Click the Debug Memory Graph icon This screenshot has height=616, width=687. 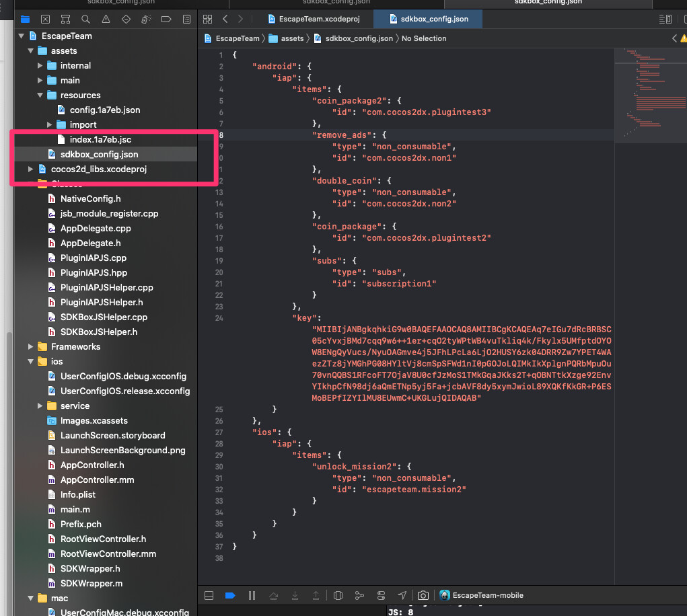point(359,595)
